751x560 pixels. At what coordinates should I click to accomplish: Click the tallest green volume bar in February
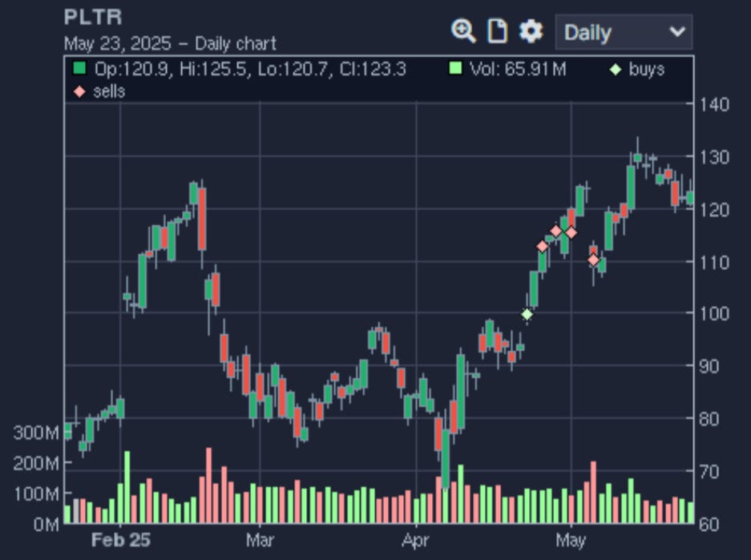127,487
